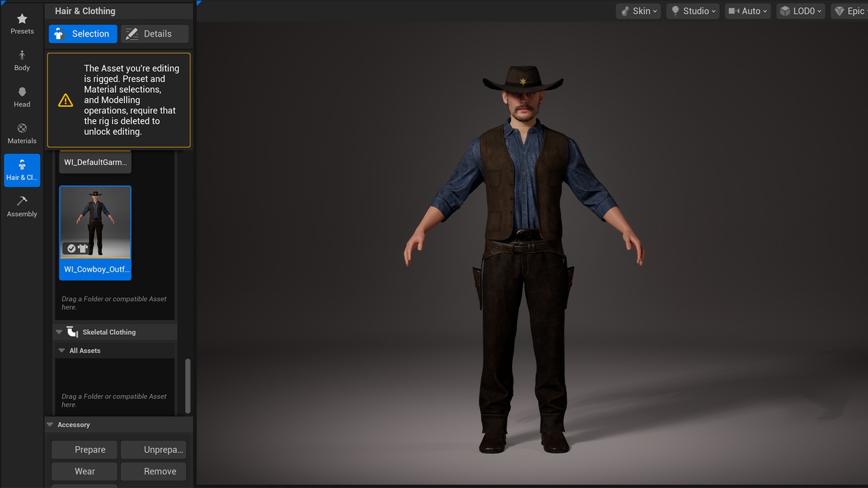Open the Epic quality dropdown
This screenshot has width=868, height=488.
[850, 11]
